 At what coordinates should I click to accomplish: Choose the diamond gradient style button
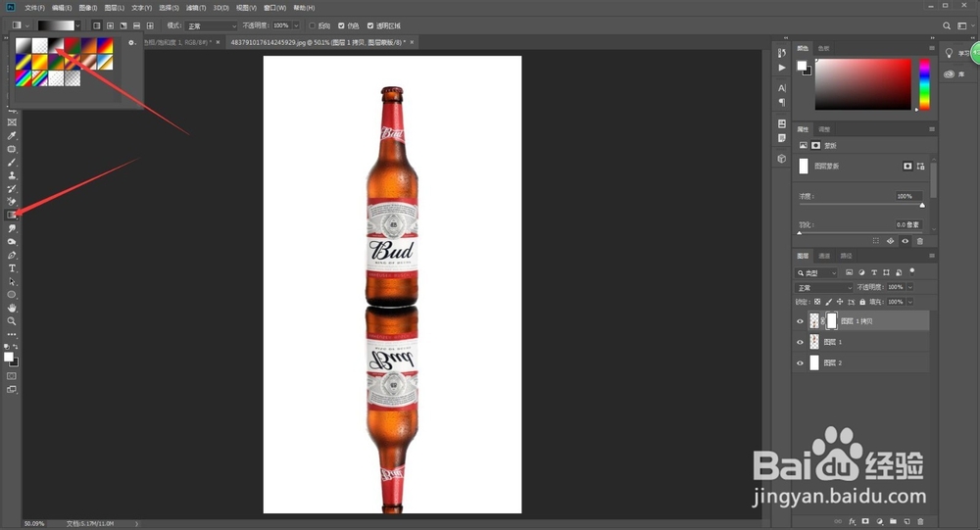click(x=150, y=25)
